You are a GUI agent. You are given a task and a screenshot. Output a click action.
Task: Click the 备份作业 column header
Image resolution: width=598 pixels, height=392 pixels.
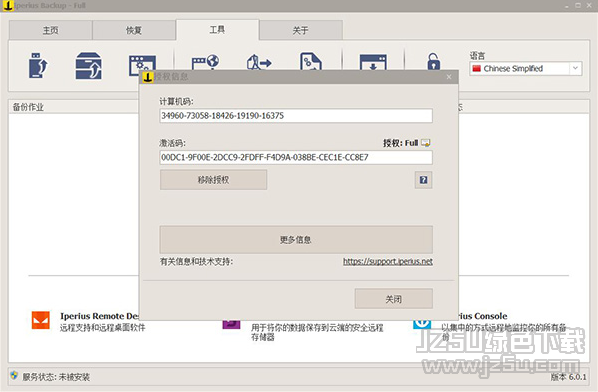(x=28, y=107)
